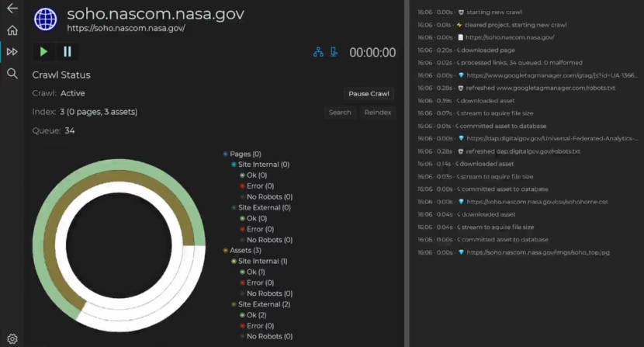
Task: Click the sitemap hierarchy icon
Action: coord(318,52)
